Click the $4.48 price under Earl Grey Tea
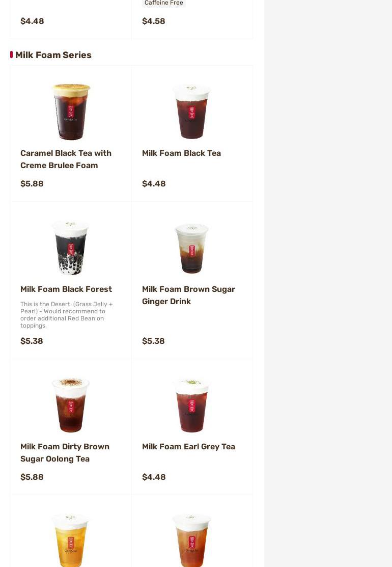The image size is (392, 567). pos(154,477)
